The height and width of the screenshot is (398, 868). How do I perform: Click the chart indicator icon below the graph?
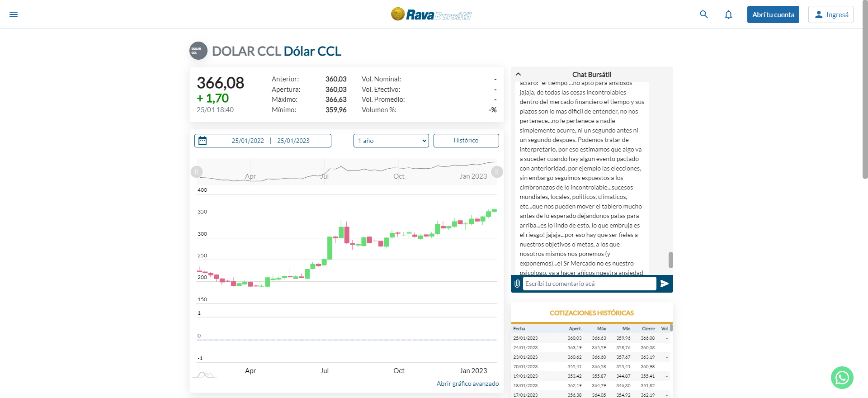point(204,374)
